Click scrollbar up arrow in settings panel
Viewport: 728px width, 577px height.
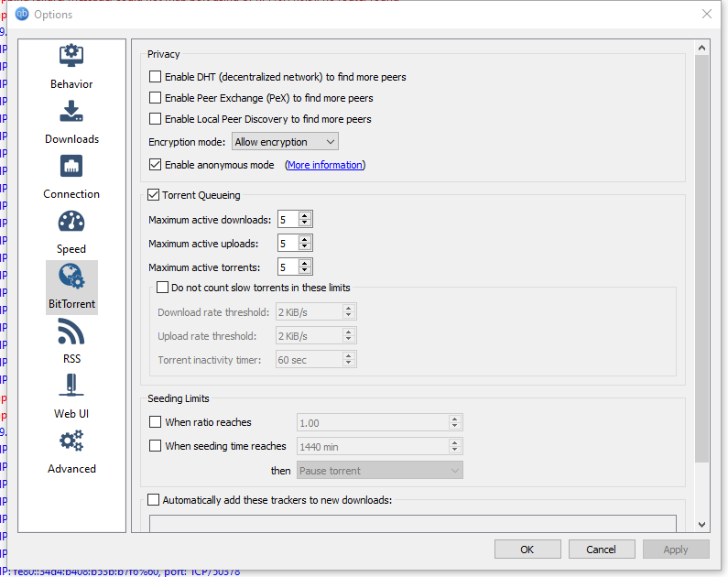701,48
